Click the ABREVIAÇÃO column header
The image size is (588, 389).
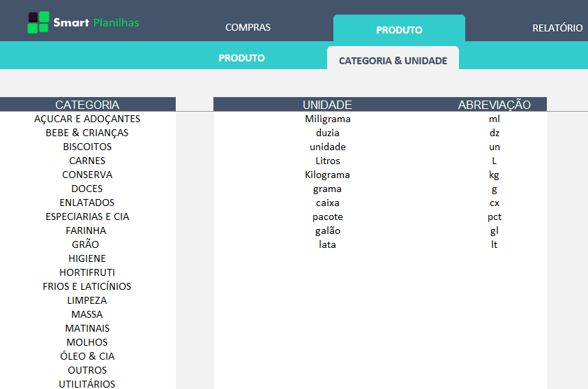(x=494, y=105)
